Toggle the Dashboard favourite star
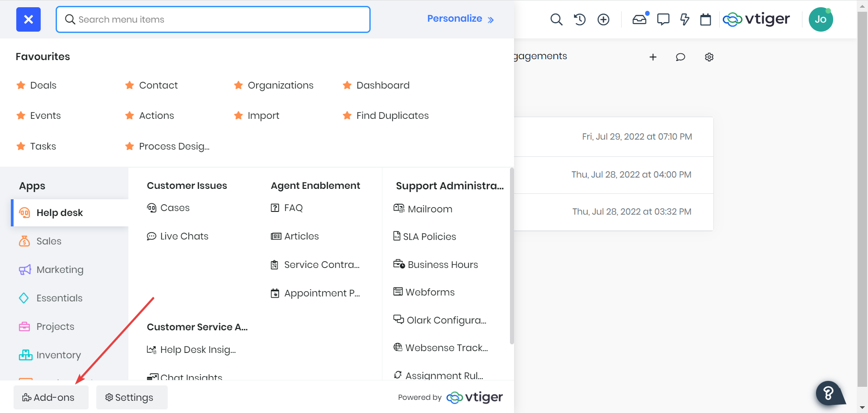Image resolution: width=868 pixels, height=413 pixels. (x=347, y=85)
